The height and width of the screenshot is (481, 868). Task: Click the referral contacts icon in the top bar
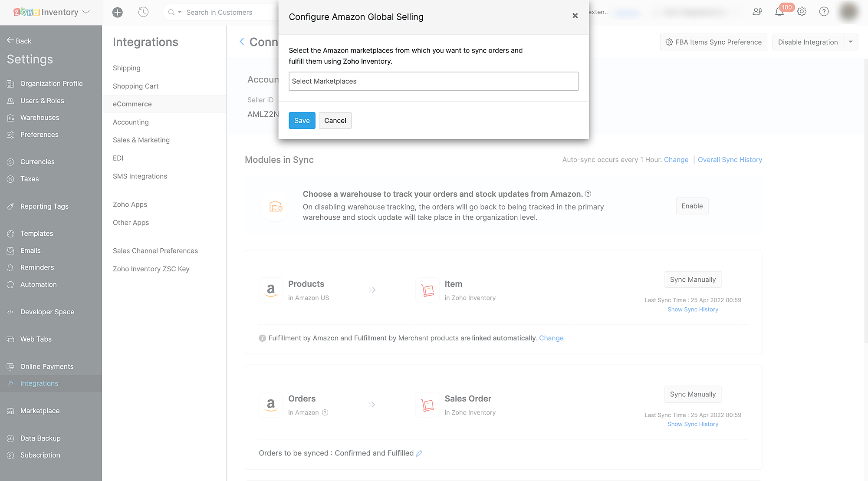757,12
